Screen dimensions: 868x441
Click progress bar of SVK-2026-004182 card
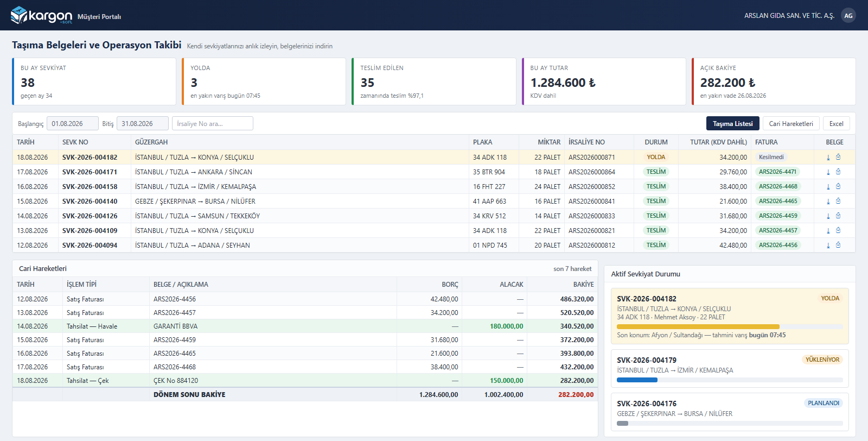pos(730,326)
